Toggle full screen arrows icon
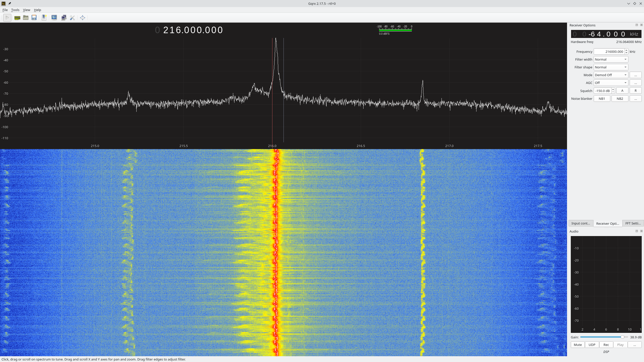Image resolution: width=644 pixels, height=362 pixels. (x=83, y=18)
